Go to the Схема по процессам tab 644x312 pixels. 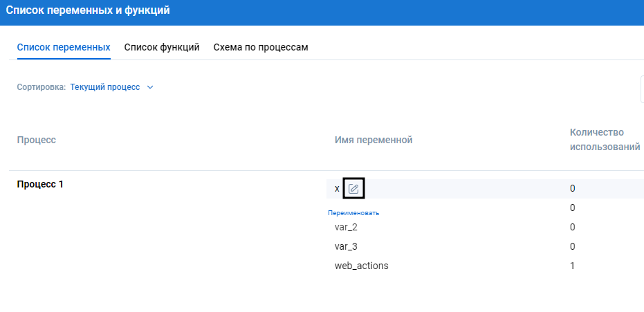(261, 47)
